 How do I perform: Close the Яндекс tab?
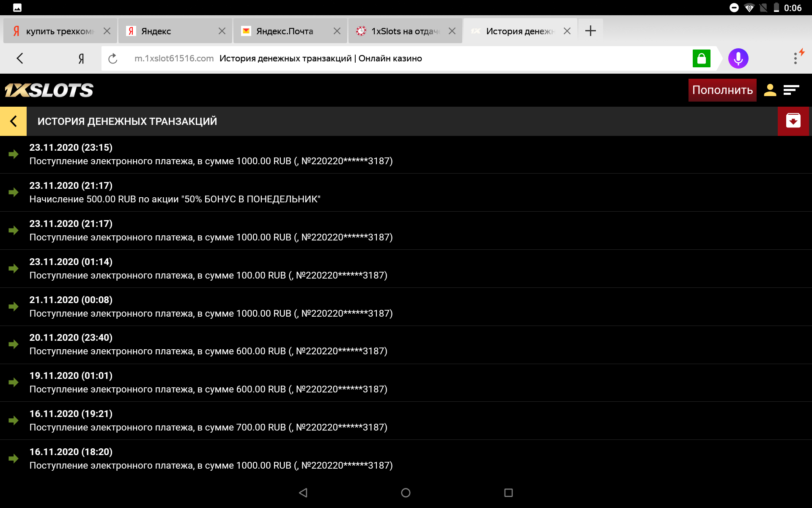pos(222,31)
